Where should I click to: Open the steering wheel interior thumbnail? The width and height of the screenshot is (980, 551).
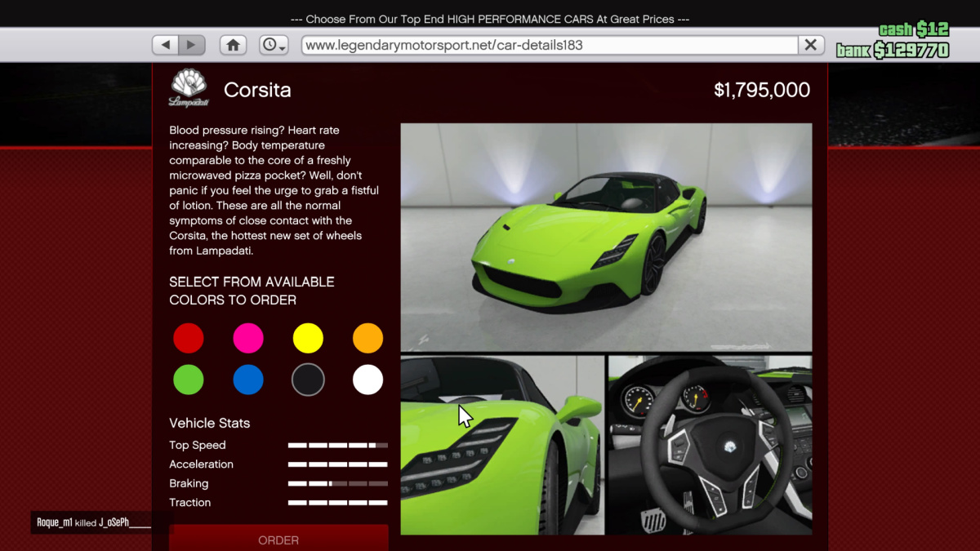point(710,445)
